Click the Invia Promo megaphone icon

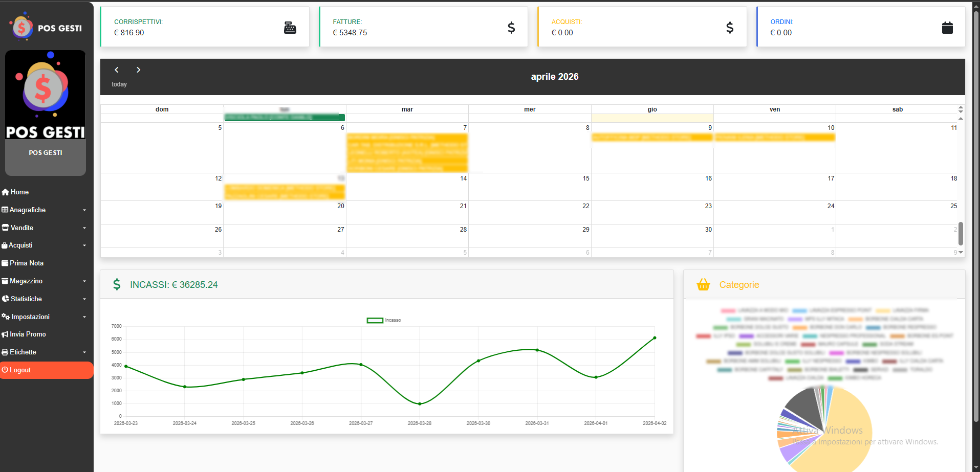coord(5,334)
